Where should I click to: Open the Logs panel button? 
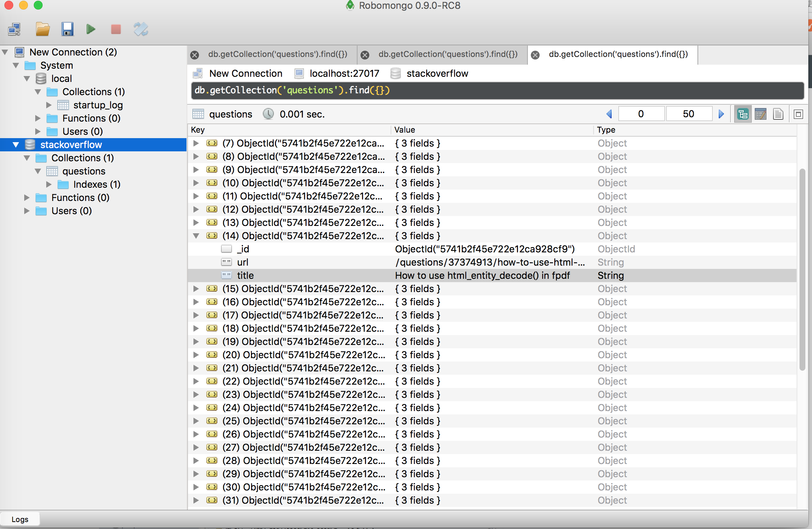coord(20,519)
